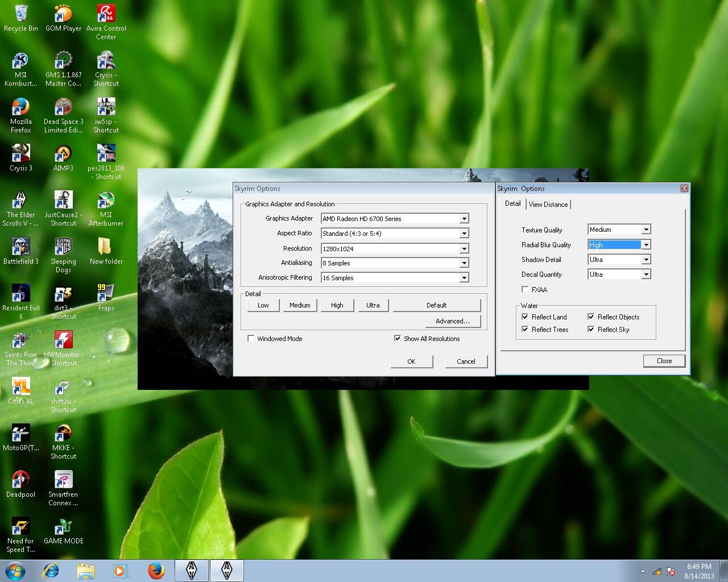Image resolution: width=728 pixels, height=582 pixels.
Task: Select the Crysis shortcut icon
Action: (106, 69)
